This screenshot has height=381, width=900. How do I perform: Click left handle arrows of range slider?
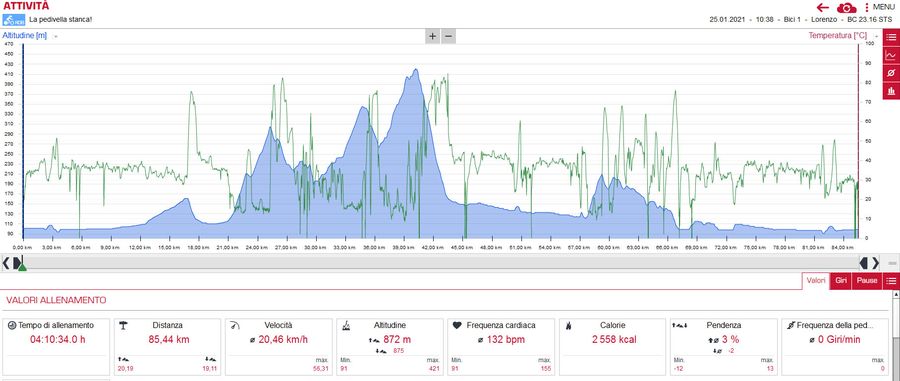[11, 263]
